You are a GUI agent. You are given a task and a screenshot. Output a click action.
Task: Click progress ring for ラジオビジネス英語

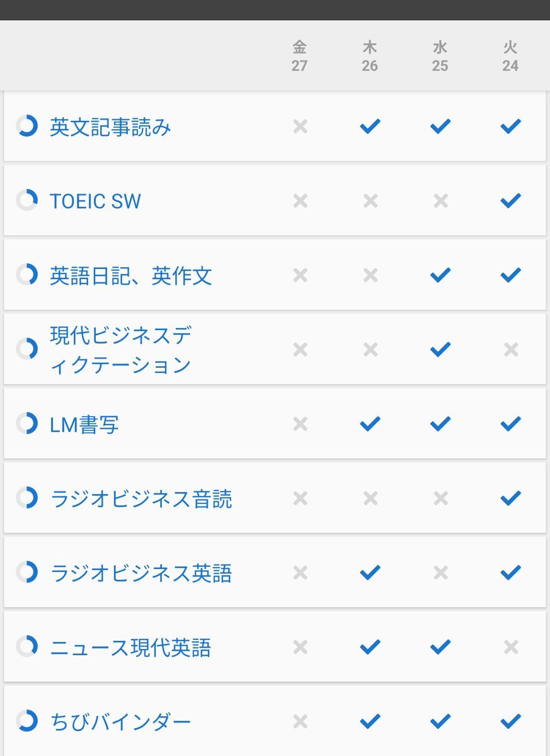click(x=27, y=572)
